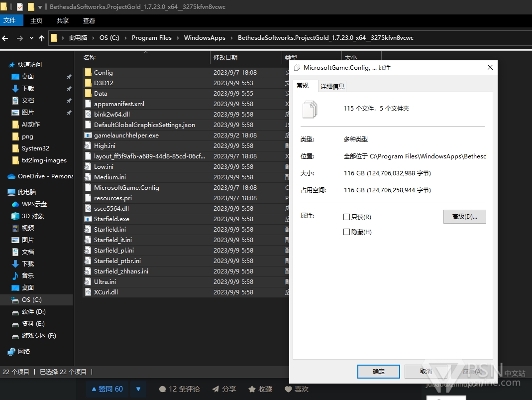Open recent locations dropdown arrow
532x400 pixels.
pyautogui.click(x=31, y=38)
